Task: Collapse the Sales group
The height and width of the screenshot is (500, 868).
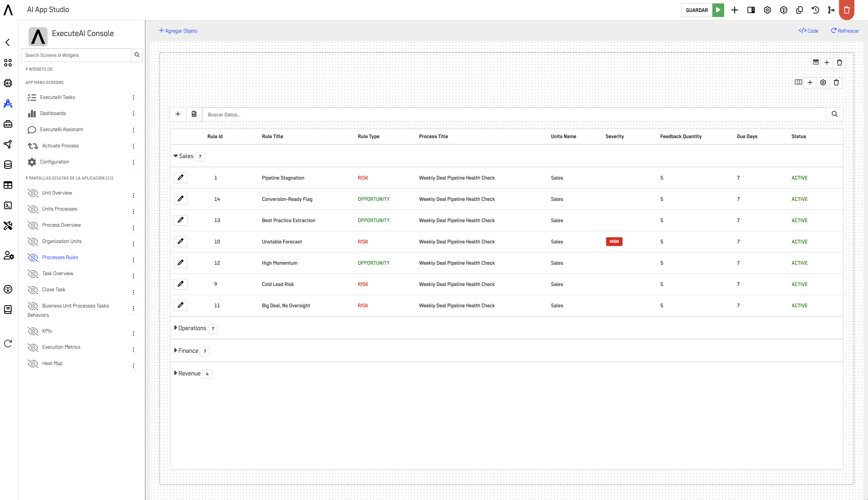Action: point(176,156)
